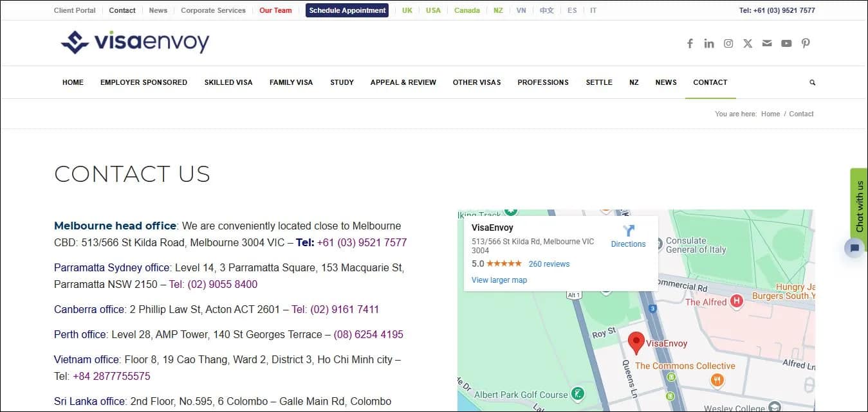
Task: Open the CONTACT item in the main navigation
Action: [x=710, y=82]
